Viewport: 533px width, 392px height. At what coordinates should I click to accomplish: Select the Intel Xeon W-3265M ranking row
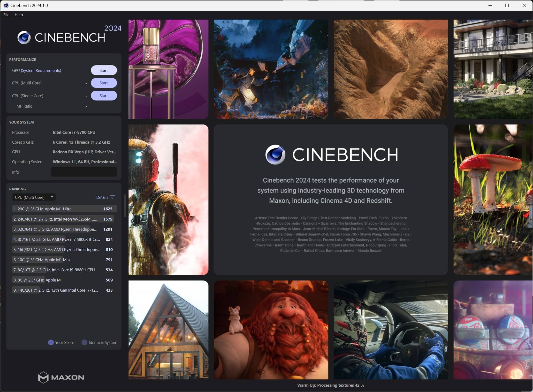(64, 219)
